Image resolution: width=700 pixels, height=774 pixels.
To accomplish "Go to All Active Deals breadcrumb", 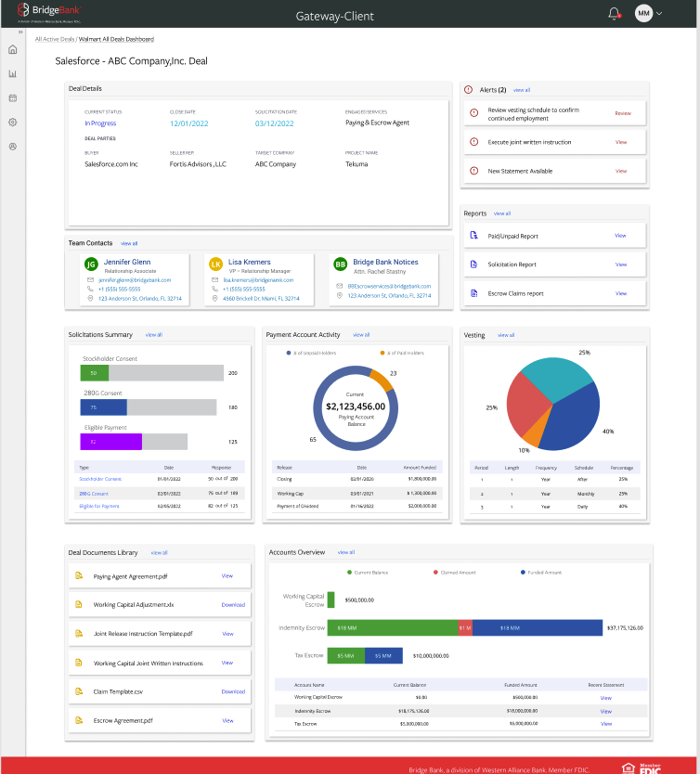I will pyautogui.click(x=55, y=39).
